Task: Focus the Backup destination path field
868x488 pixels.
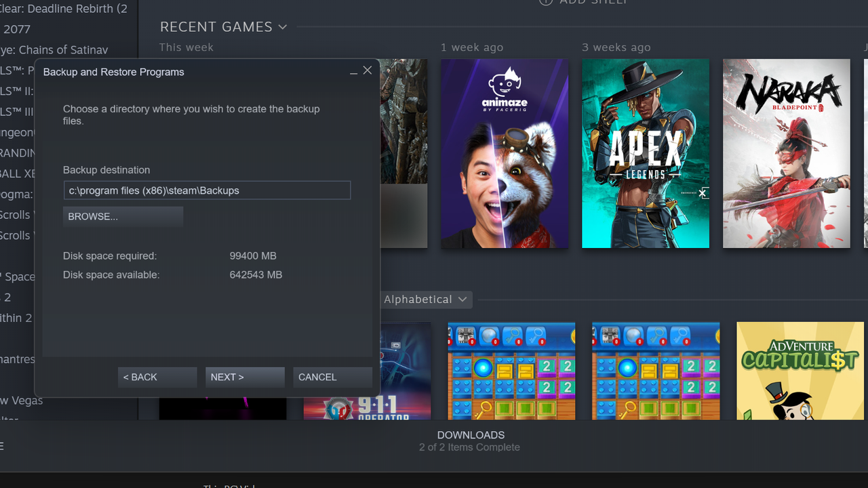Action: tap(207, 190)
